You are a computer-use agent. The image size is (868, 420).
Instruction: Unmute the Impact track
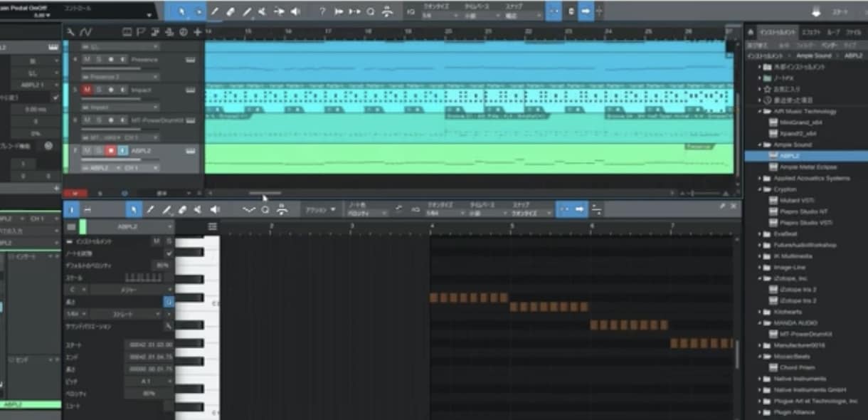[87, 90]
